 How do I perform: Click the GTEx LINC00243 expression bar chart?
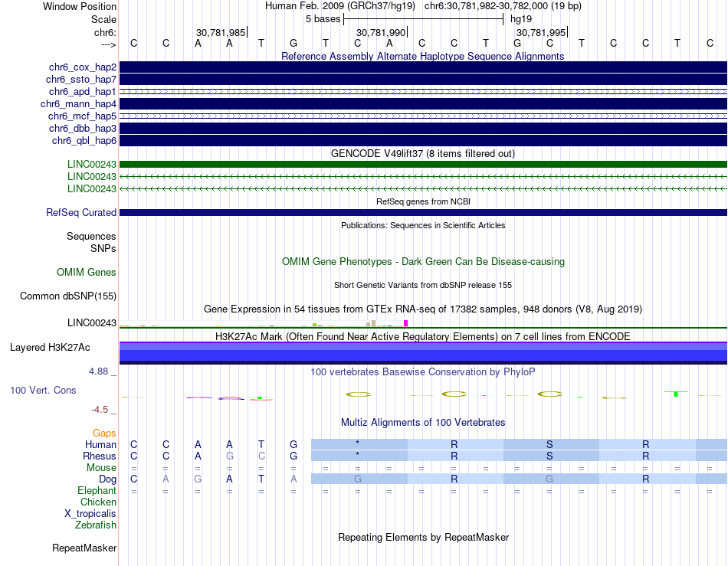pyautogui.click(x=264, y=323)
